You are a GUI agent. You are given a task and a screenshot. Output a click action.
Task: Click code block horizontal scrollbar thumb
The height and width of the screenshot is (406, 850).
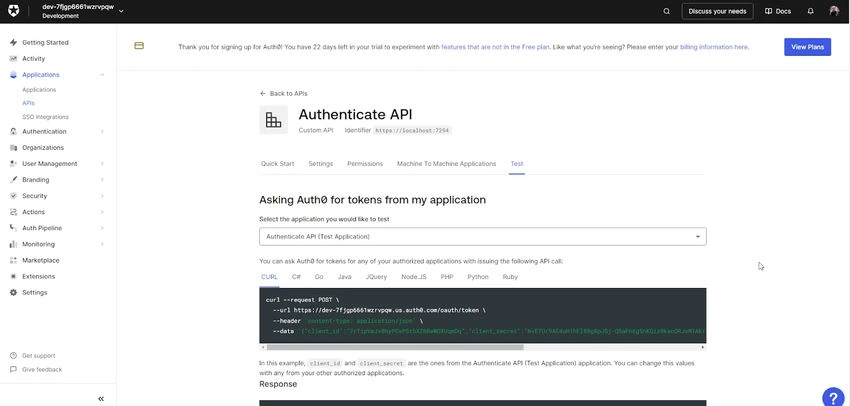395,347
